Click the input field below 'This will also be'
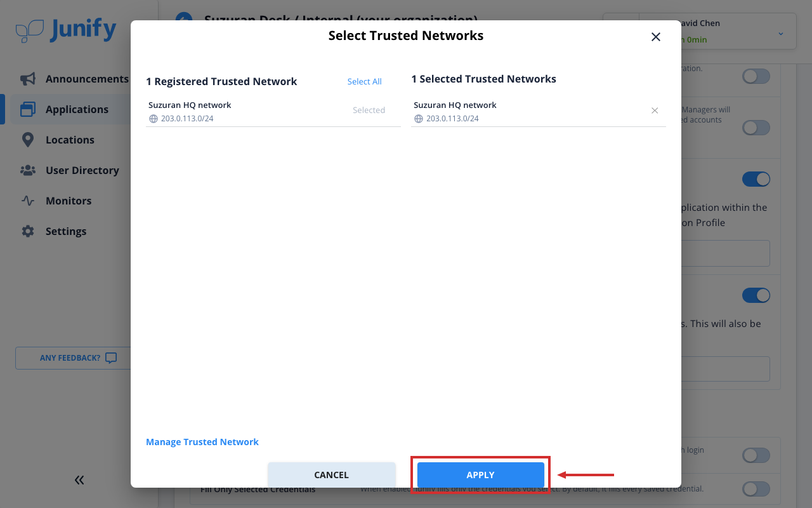The image size is (812, 508). click(725, 369)
